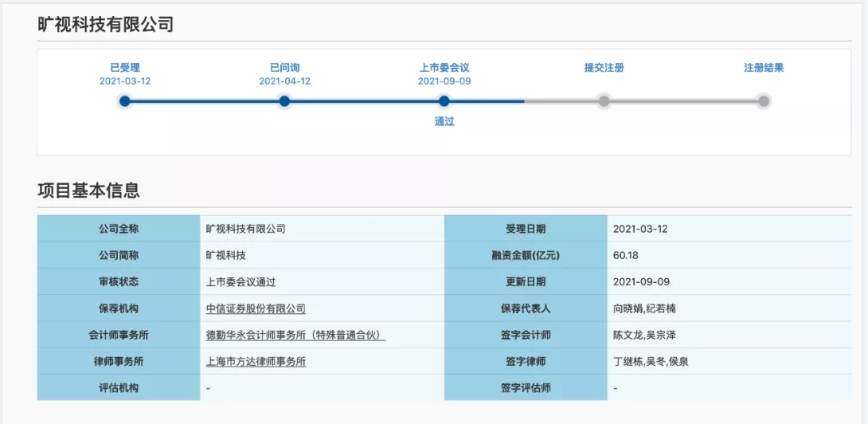Screen dimensions: 868x424
Task: Click the 提交注册 stage label
Action: 604,69
